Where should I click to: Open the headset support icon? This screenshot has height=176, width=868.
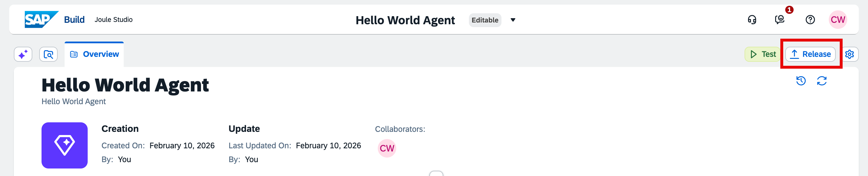coord(752,20)
